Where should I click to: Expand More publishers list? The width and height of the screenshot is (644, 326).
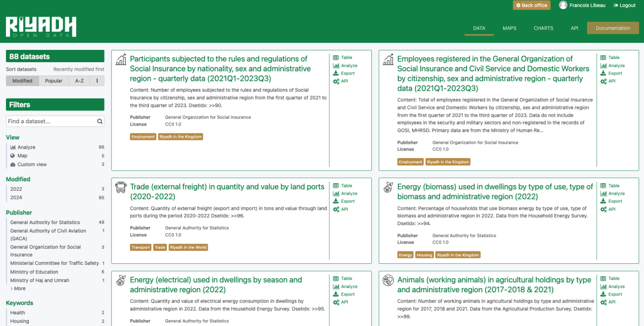(x=18, y=288)
